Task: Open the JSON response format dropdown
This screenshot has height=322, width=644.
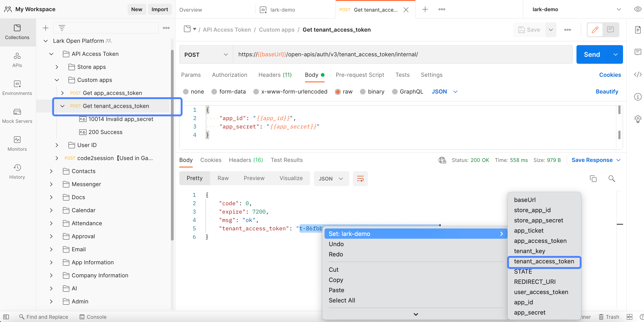Action: click(331, 179)
